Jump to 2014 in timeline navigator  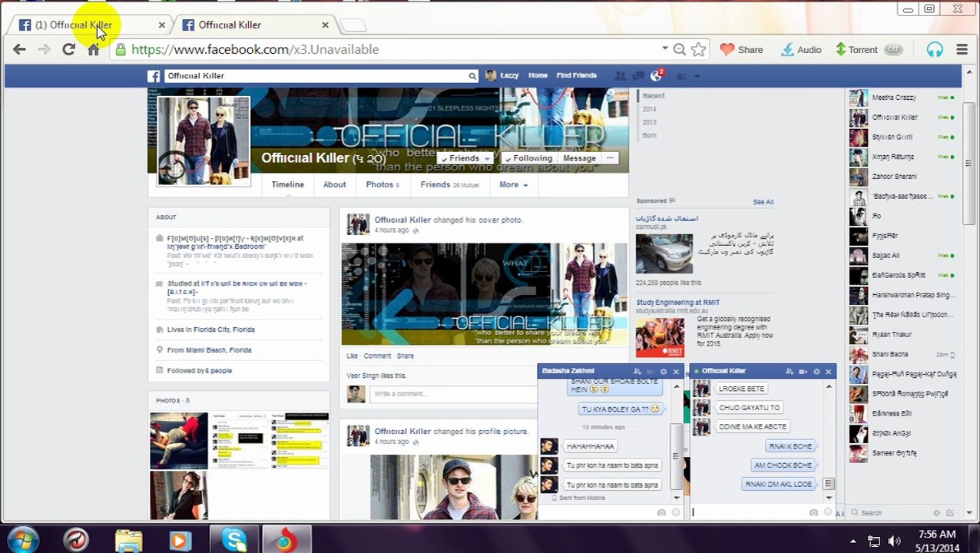click(x=649, y=109)
